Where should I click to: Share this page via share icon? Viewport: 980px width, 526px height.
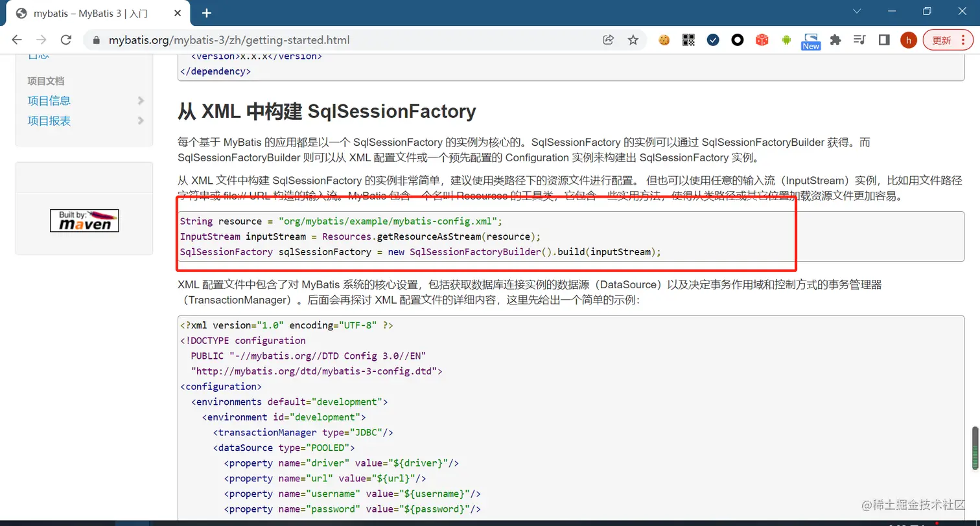click(x=609, y=40)
